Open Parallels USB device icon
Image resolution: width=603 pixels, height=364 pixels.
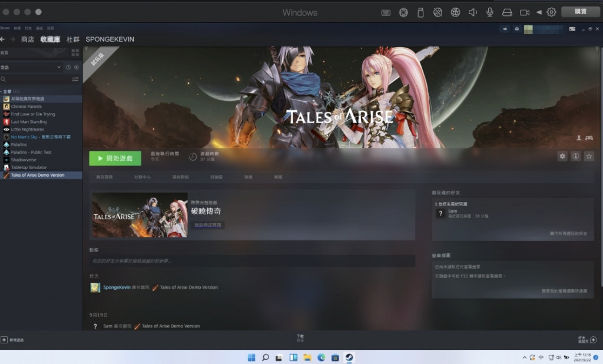[420, 13]
